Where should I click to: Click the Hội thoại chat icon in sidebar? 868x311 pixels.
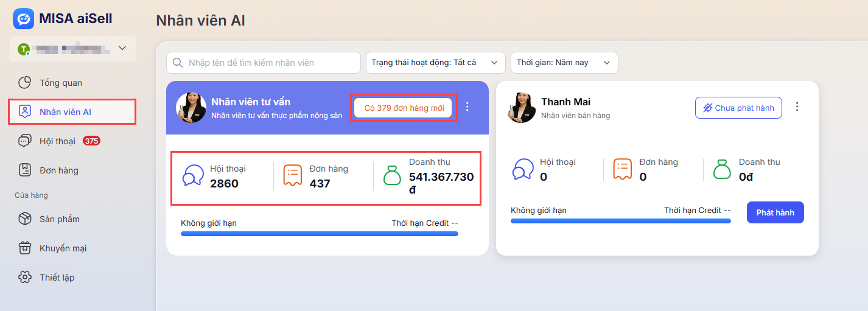(x=25, y=141)
